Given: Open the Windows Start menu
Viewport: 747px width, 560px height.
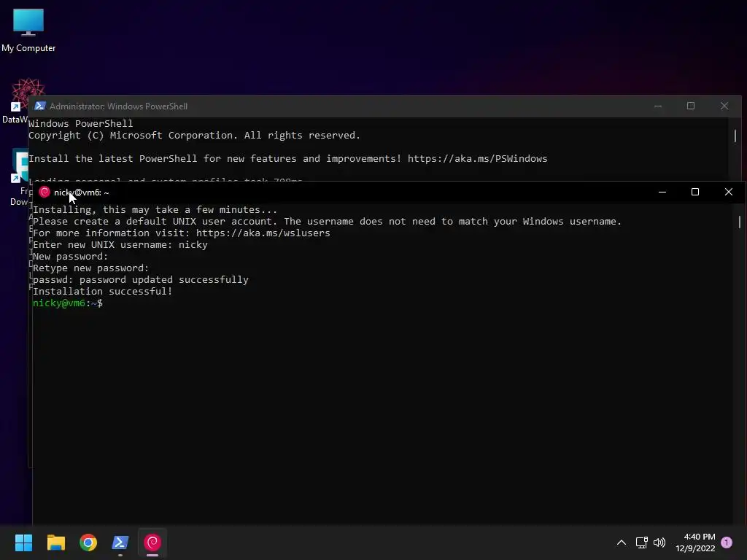Looking at the screenshot, I should [23, 542].
